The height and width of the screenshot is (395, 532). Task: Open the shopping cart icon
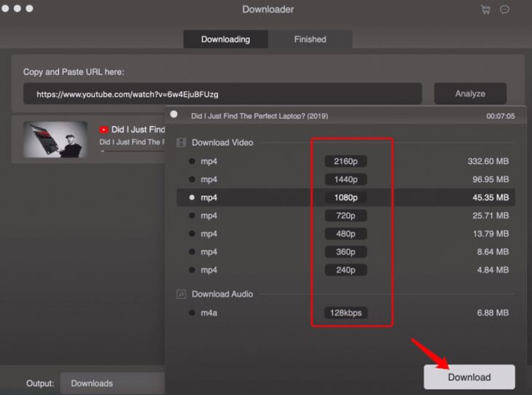[x=485, y=9]
